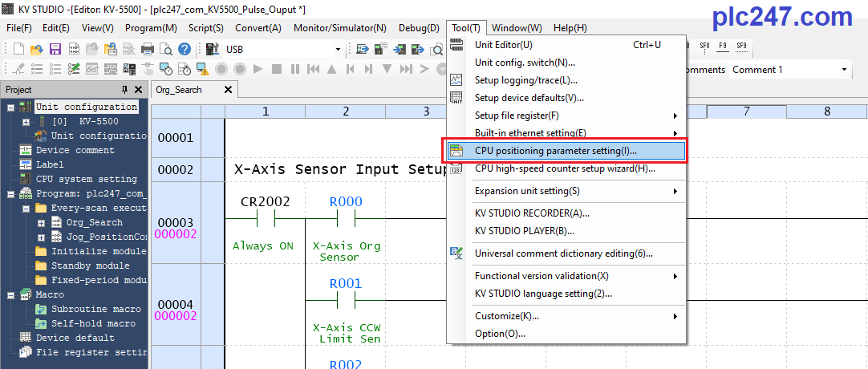Select CPU system setting in the Project tree
Image resolution: width=868 pixels, height=369 pixels.
87,179
